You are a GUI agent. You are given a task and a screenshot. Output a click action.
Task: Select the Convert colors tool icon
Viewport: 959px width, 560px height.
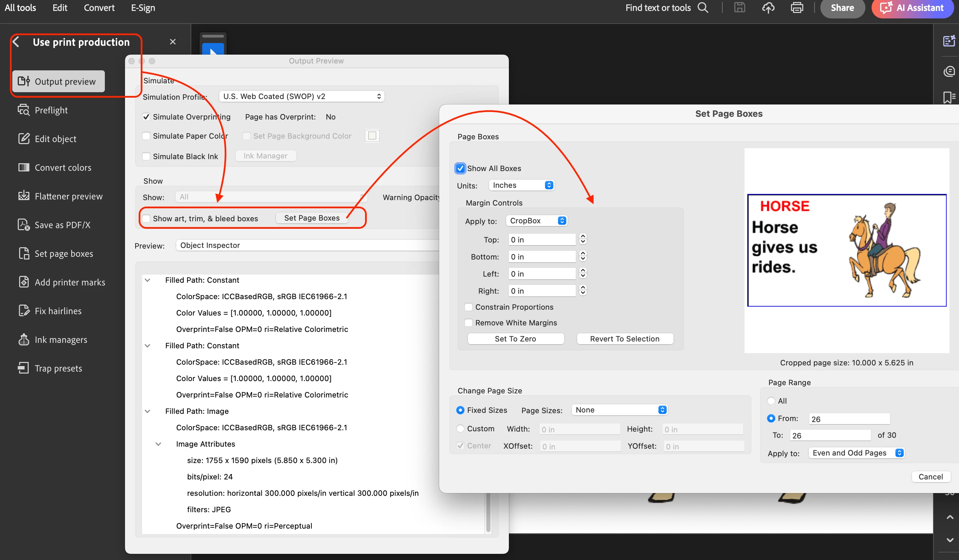[24, 167]
